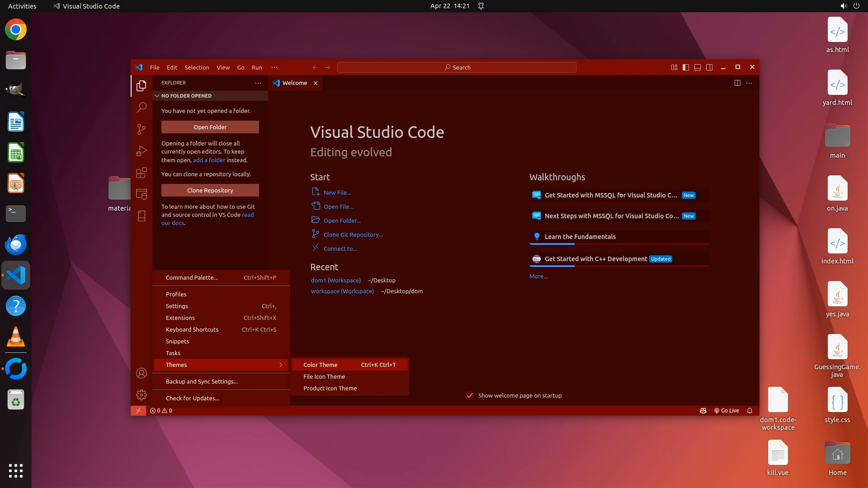
Task: Click the Clone Repository button
Action: [210, 190]
